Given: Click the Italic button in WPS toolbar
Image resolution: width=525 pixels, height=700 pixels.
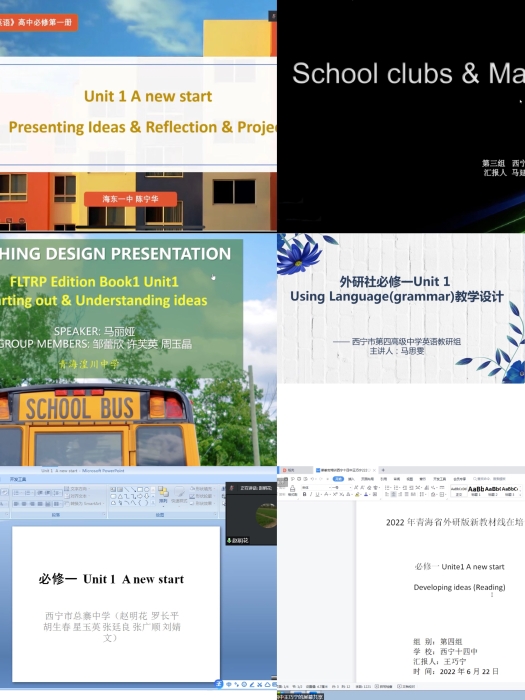Looking at the screenshot, I should coord(311,494).
